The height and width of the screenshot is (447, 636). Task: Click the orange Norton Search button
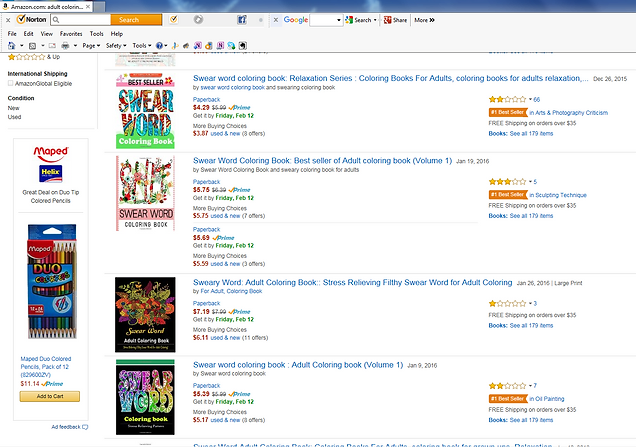click(x=136, y=19)
